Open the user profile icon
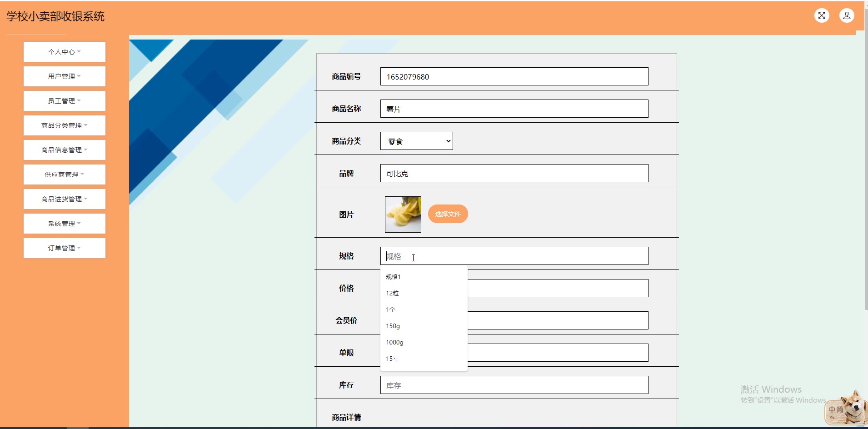868x429 pixels. point(847,16)
